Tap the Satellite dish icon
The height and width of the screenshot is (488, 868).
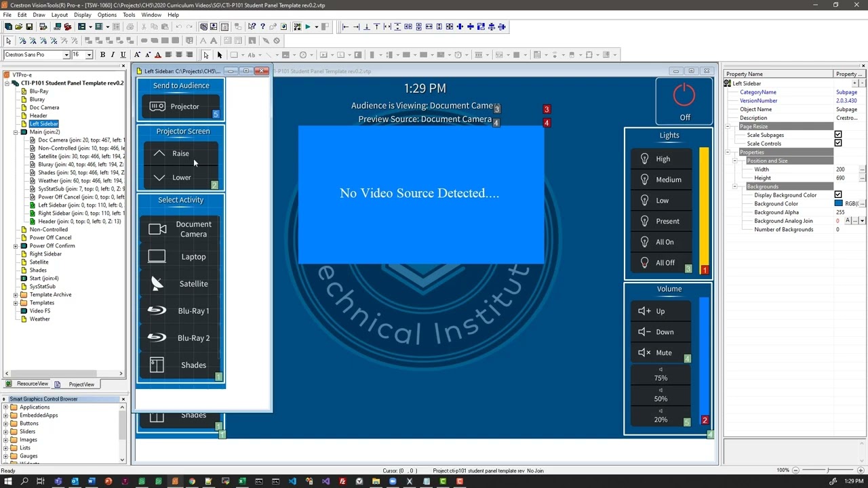(x=157, y=284)
